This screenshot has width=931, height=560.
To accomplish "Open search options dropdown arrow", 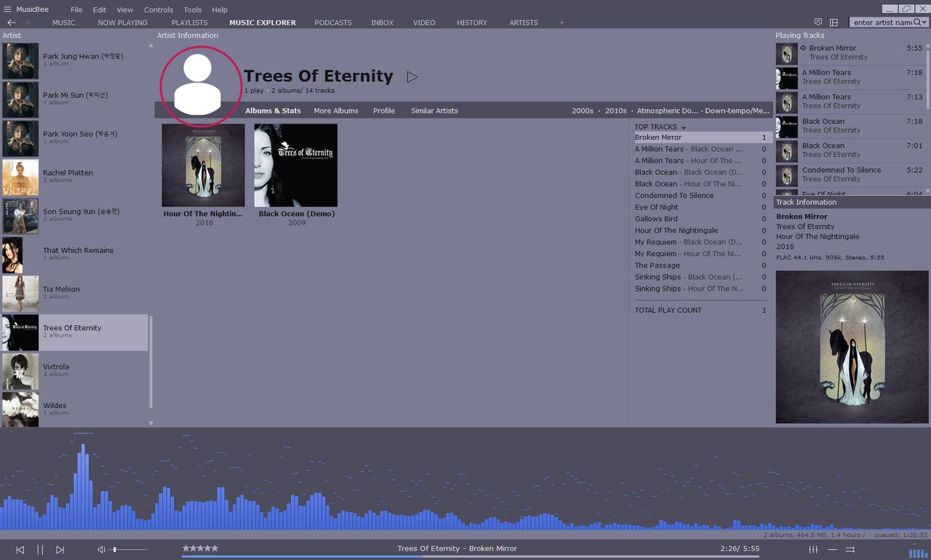I will pos(924,23).
